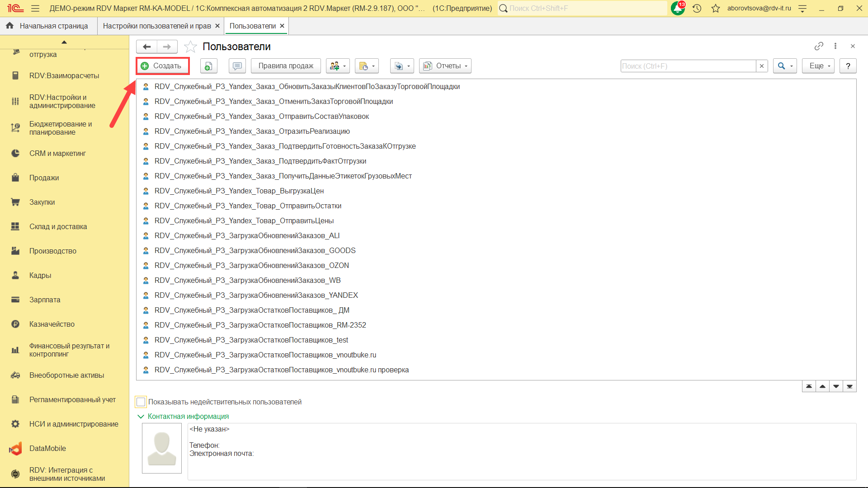The image size is (868, 488).
Task: Enable Показывать недействительных пользователей checkbox
Action: 141,402
